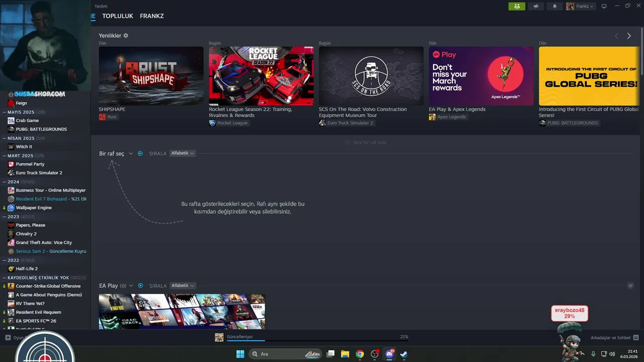Screen dimensions: 644x362
Task: Click the volume icon in system tray
Action: tap(612, 354)
